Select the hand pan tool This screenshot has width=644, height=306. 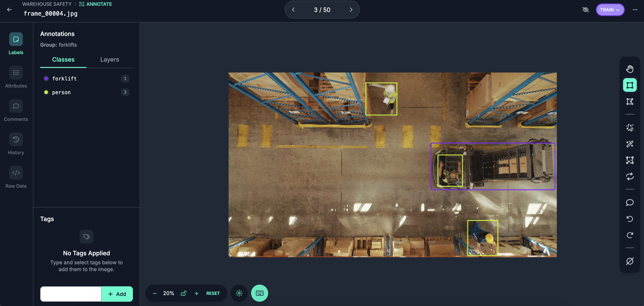(629, 69)
